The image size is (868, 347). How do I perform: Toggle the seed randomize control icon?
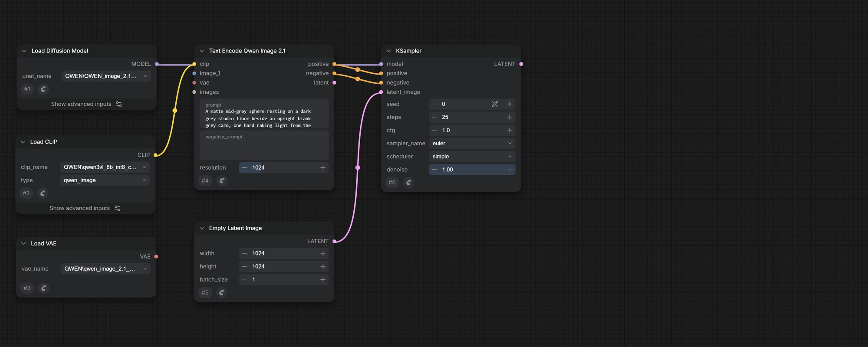[x=495, y=104]
